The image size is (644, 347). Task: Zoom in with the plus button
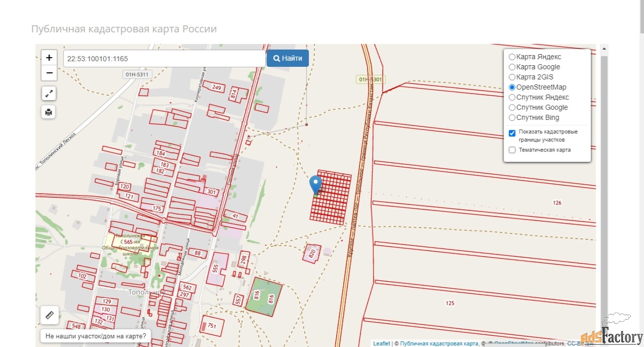click(x=49, y=58)
